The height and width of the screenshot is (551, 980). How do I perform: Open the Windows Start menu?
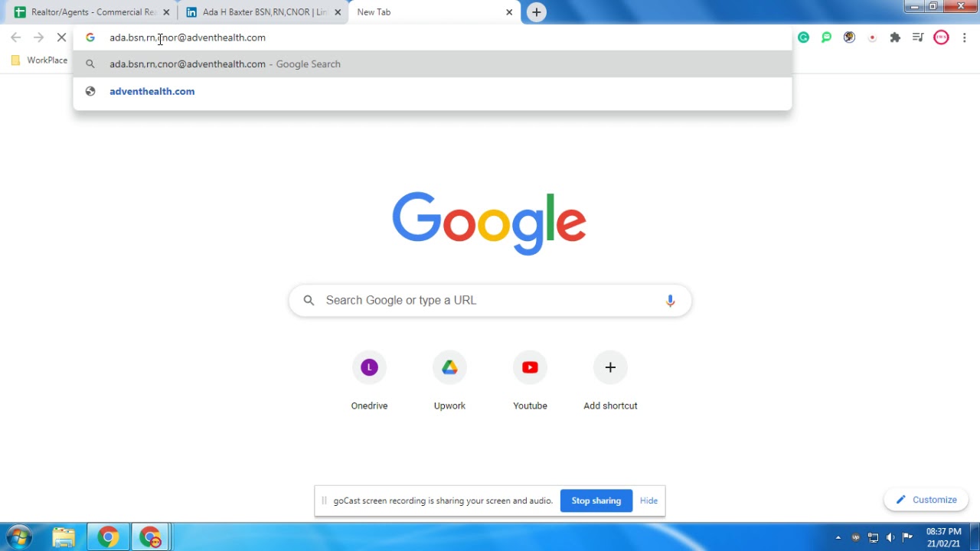point(19,537)
